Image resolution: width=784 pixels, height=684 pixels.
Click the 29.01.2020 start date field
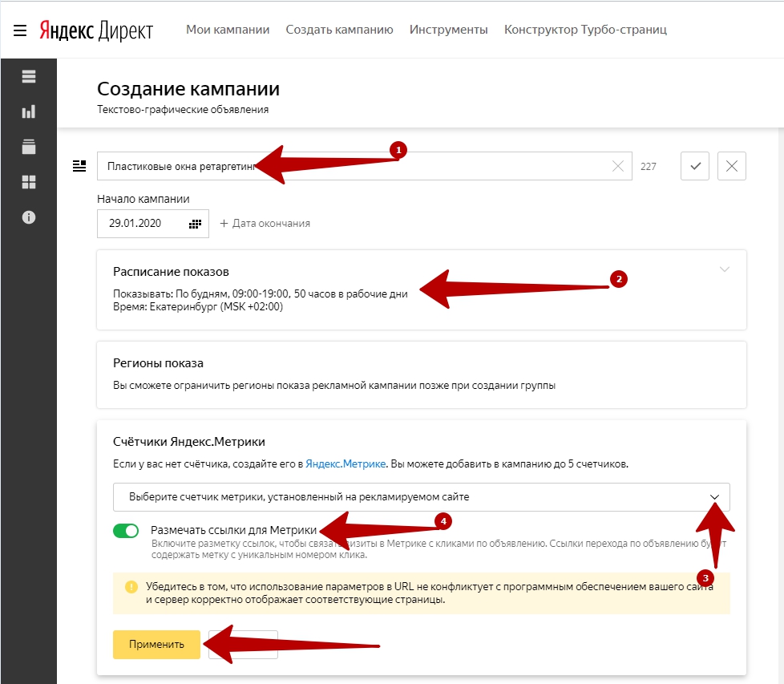click(153, 224)
